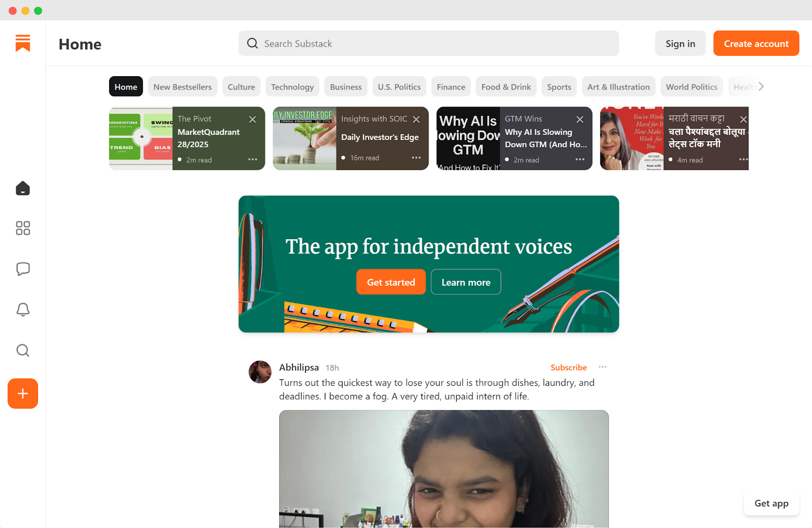Click Learn more on the banner

(x=466, y=282)
